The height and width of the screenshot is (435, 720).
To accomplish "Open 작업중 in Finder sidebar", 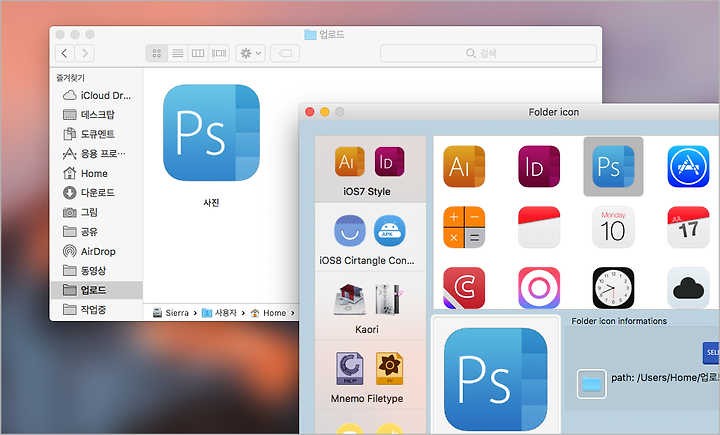I will [x=96, y=309].
